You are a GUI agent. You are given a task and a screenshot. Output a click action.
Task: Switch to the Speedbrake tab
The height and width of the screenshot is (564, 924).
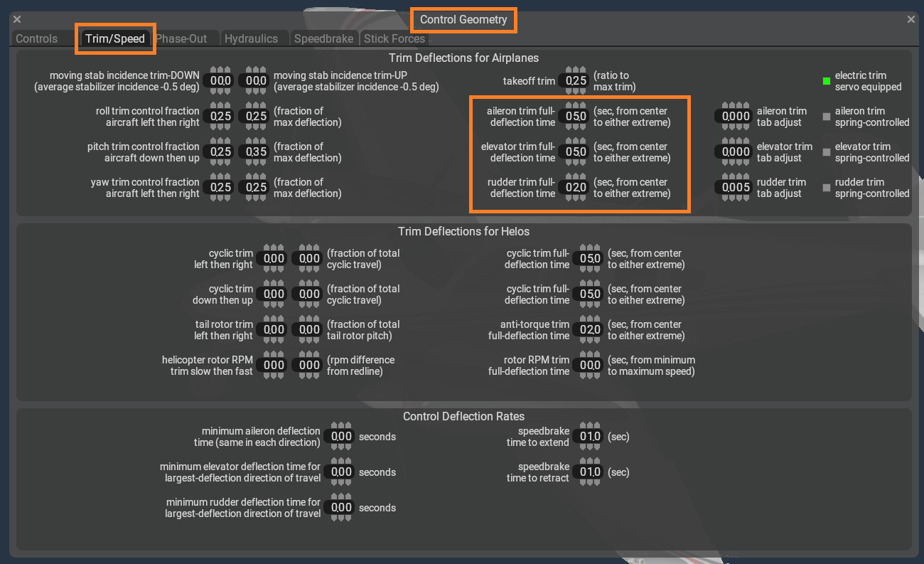(x=323, y=38)
